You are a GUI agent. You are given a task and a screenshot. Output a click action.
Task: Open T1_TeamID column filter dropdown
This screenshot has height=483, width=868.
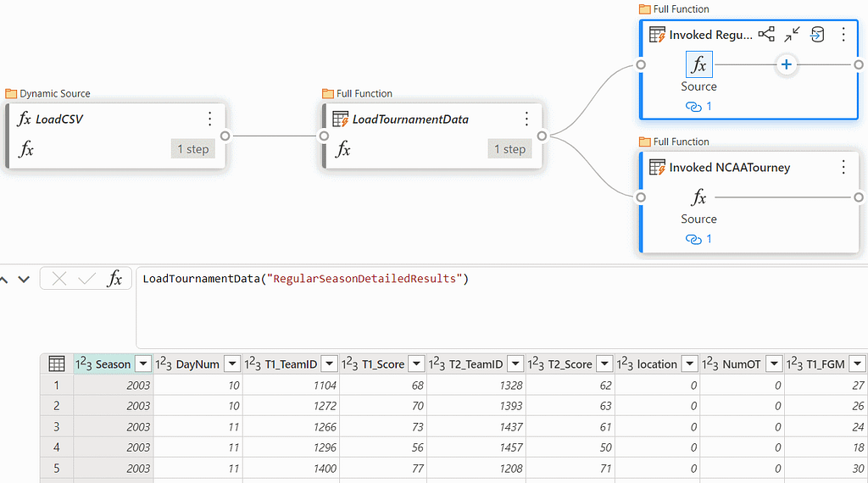(330, 364)
